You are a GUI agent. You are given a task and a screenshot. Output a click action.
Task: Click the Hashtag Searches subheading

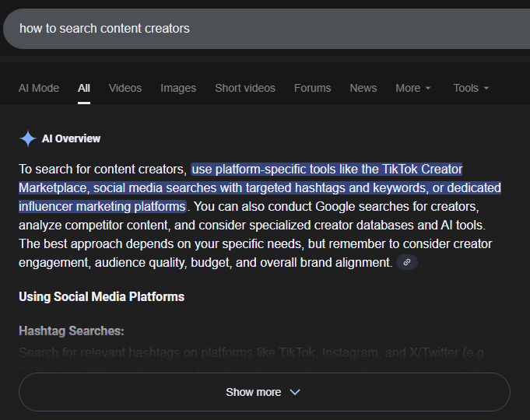pos(71,331)
